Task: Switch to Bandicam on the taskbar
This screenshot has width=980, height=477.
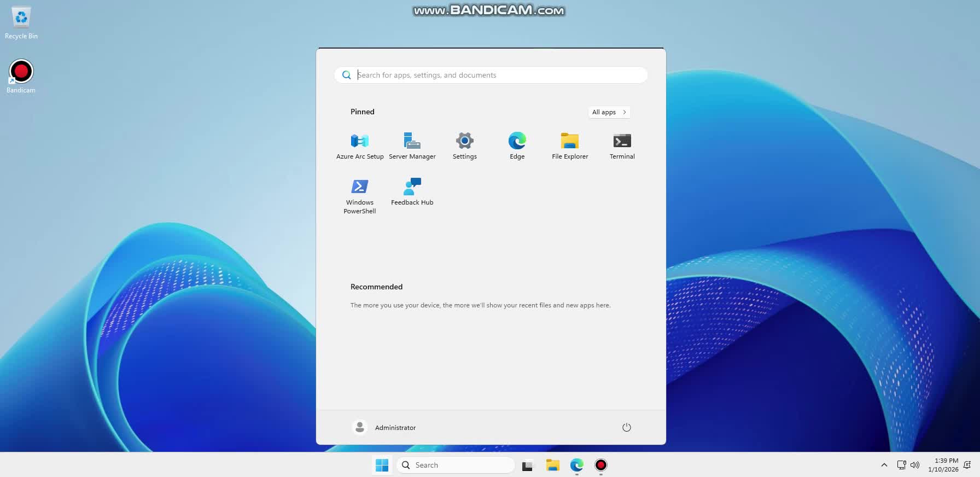Action: tap(601, 465)
